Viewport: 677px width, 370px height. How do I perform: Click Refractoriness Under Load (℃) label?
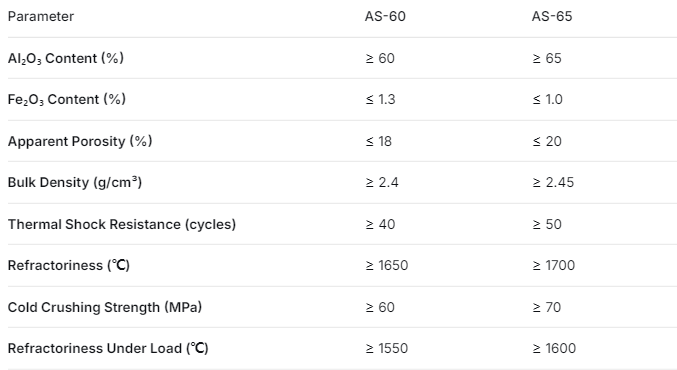(108, 348)
